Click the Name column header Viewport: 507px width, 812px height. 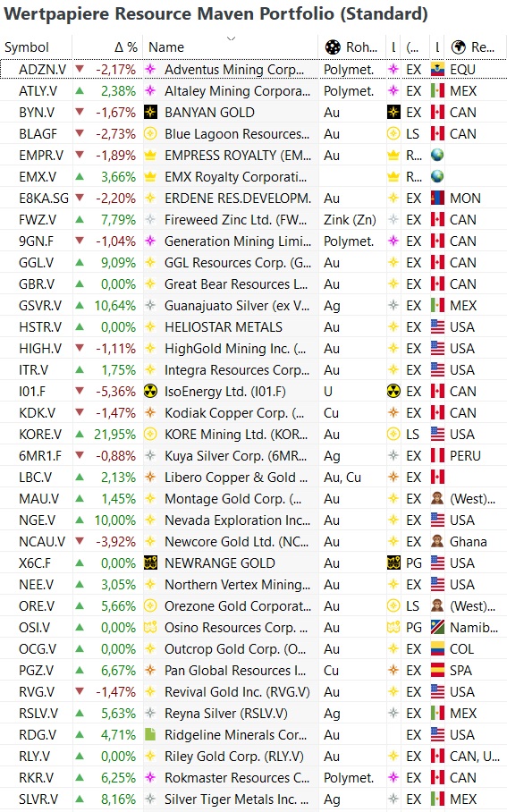[x=166, y=47]
